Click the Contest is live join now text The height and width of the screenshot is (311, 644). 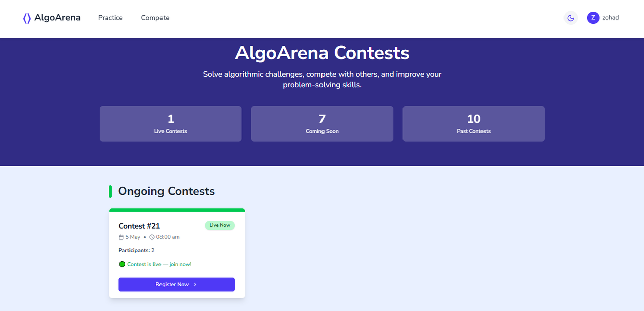(159, 264)
